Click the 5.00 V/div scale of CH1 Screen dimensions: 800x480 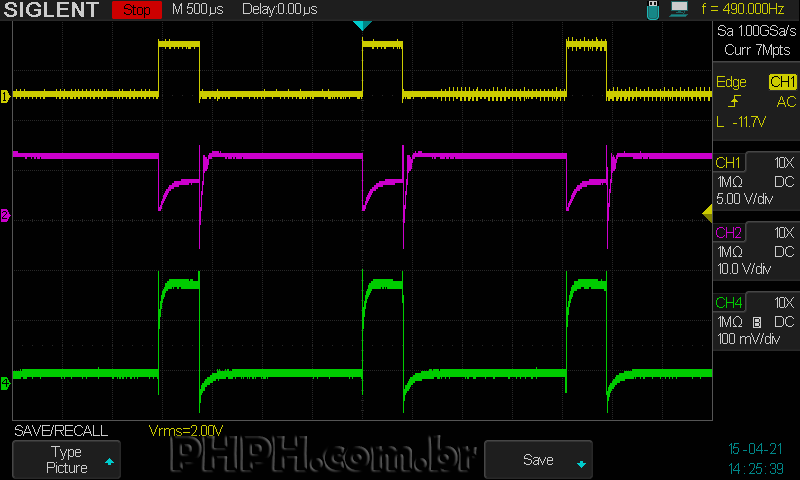tap(744, 199)
